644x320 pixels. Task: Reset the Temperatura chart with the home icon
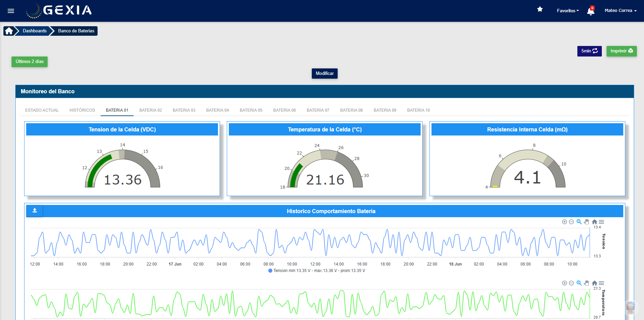click(595, 283)
